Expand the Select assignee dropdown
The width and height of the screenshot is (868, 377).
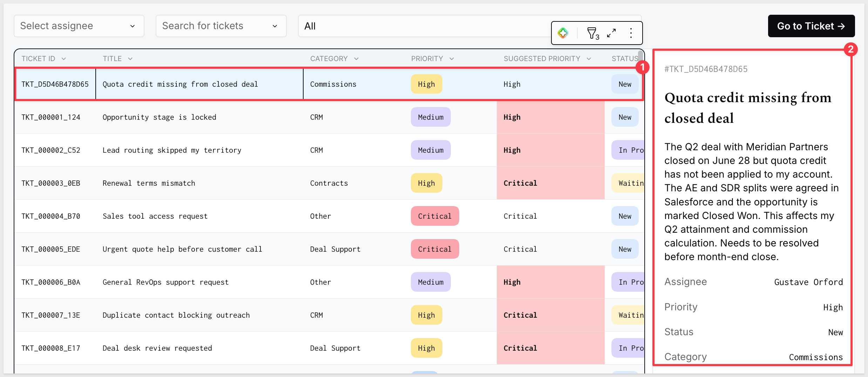tap(79, 26)
